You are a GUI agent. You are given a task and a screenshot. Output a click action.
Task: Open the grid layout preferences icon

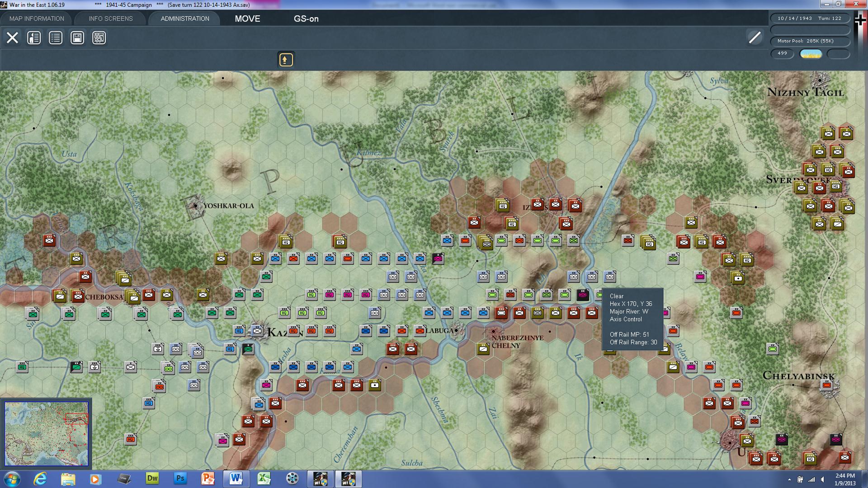coord(99,38)
